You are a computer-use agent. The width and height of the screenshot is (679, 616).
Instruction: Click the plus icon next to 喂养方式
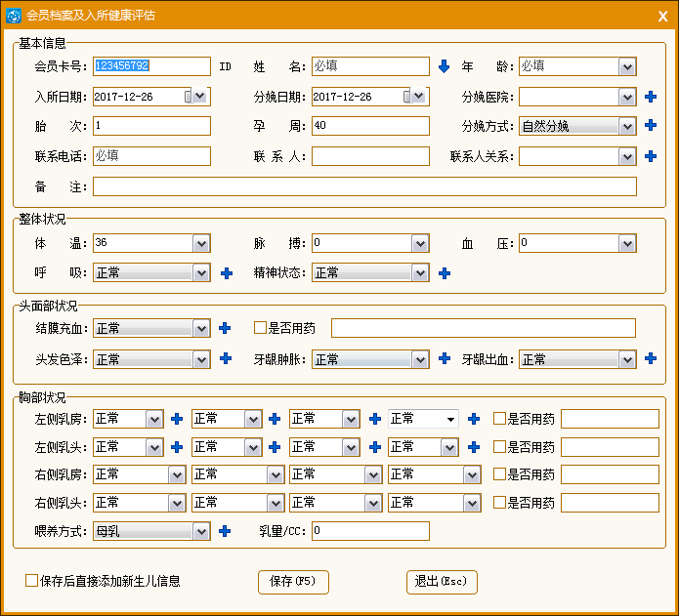pyautogui.click(x=225, y=531)
